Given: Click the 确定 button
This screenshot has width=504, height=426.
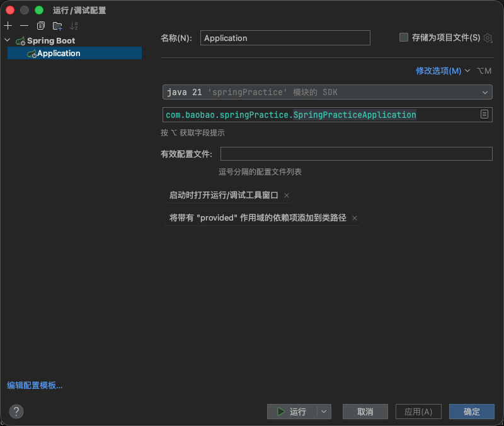Looking at the screenshot, I should [472, 412].
